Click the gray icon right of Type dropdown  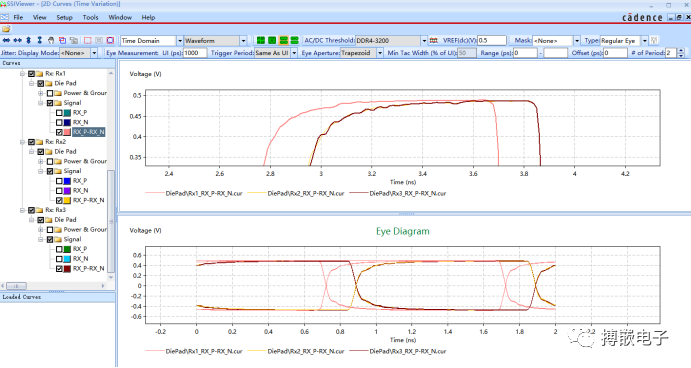(654, 41)
